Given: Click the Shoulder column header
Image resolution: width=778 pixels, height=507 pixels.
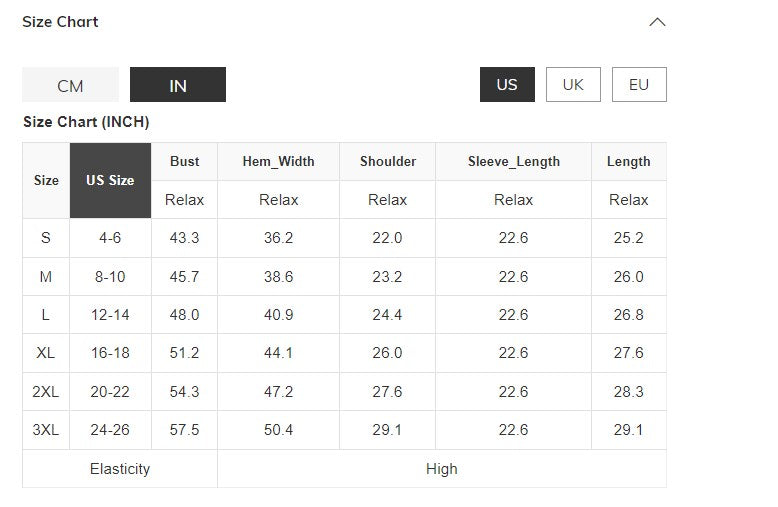Looking at the screenshot, I should 388,161.
